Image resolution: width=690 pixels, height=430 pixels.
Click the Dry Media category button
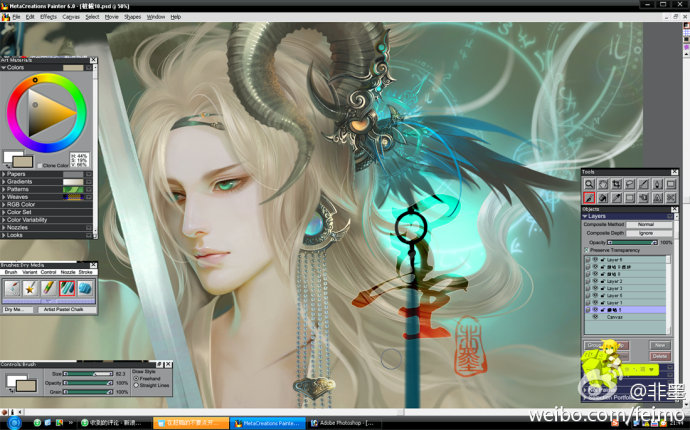coord(18,310)
